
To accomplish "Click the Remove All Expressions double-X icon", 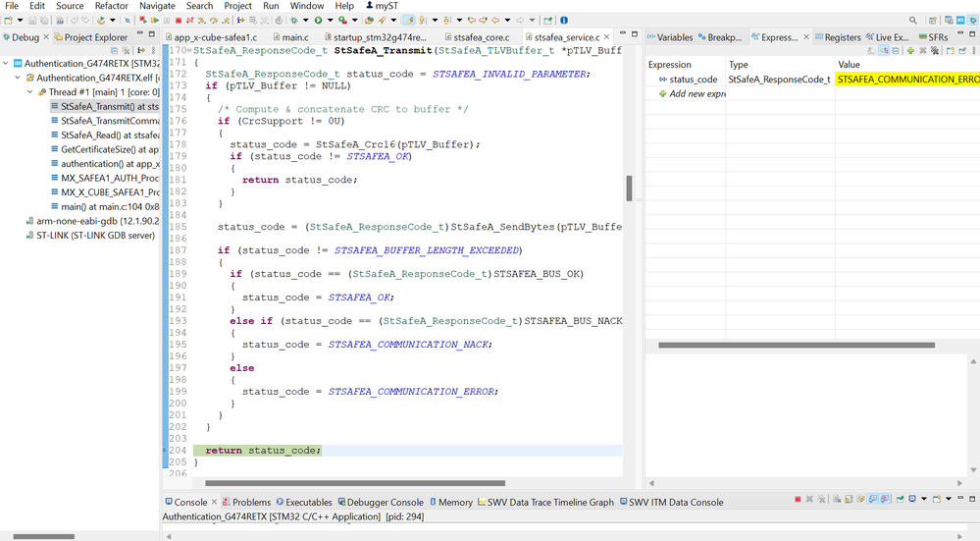I will [x=935, y=51].
